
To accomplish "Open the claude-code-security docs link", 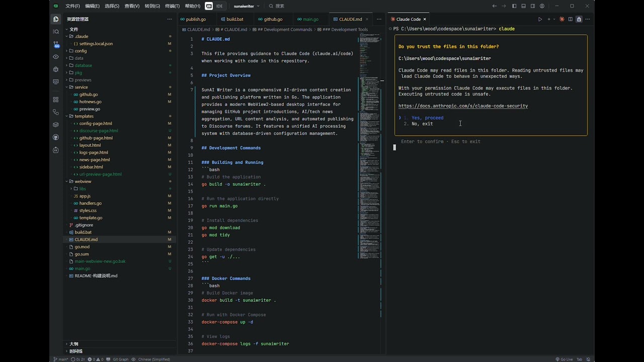I will tap(463, 106).
